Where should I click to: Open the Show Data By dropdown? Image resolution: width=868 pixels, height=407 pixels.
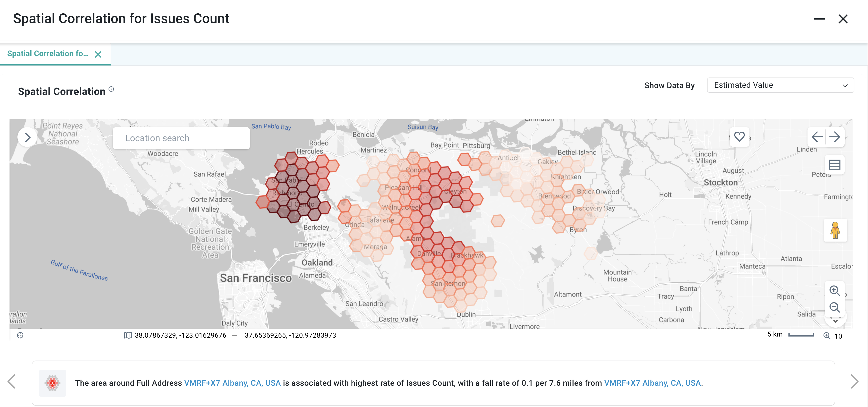point(780,85)
